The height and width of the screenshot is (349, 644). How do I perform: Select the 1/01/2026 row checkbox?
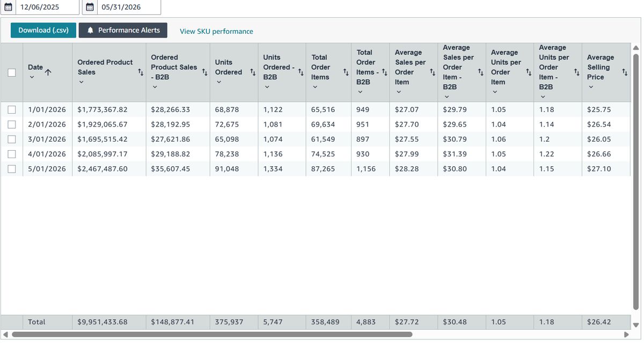[12, 109]
